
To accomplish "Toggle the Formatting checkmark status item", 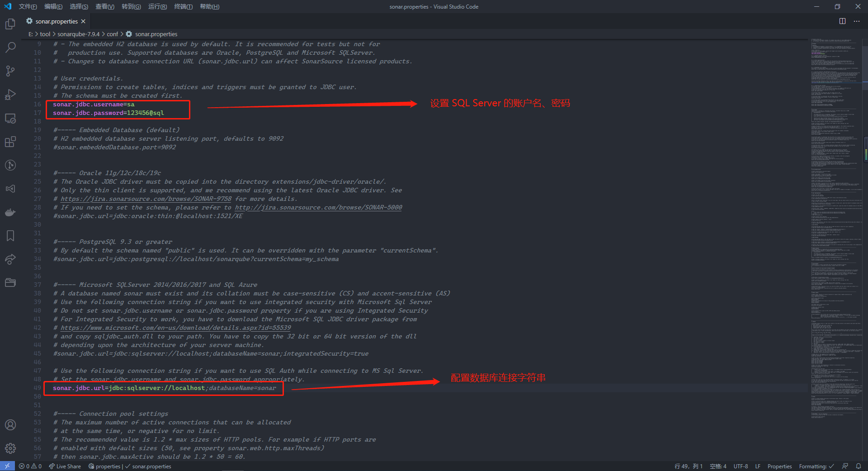I will click(x=816, y=466).
